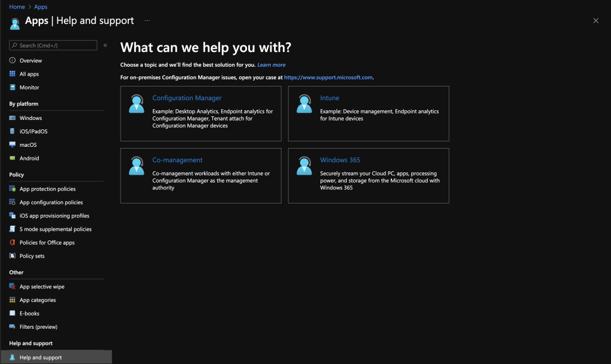Click the E-books icon in sidebar
The image size is (611, 364).
[13, 313]
